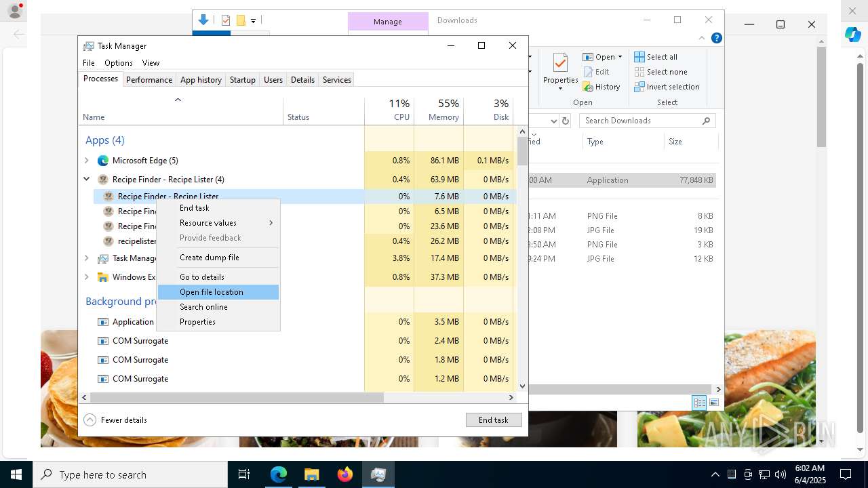Image resolution: width=868 pixels, height=488 pixels.
Task: Open Task Manager View menu
Action: coord(151,63)
